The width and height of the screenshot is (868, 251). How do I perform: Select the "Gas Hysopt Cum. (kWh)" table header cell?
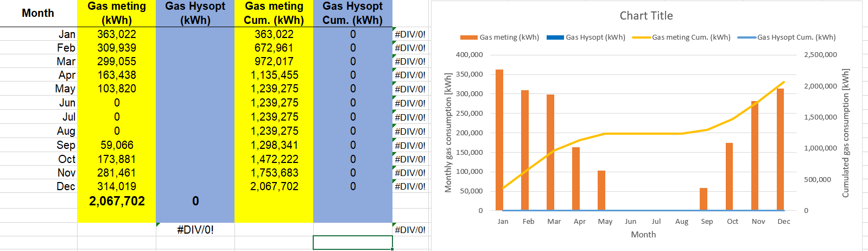[x=353, y=13]
